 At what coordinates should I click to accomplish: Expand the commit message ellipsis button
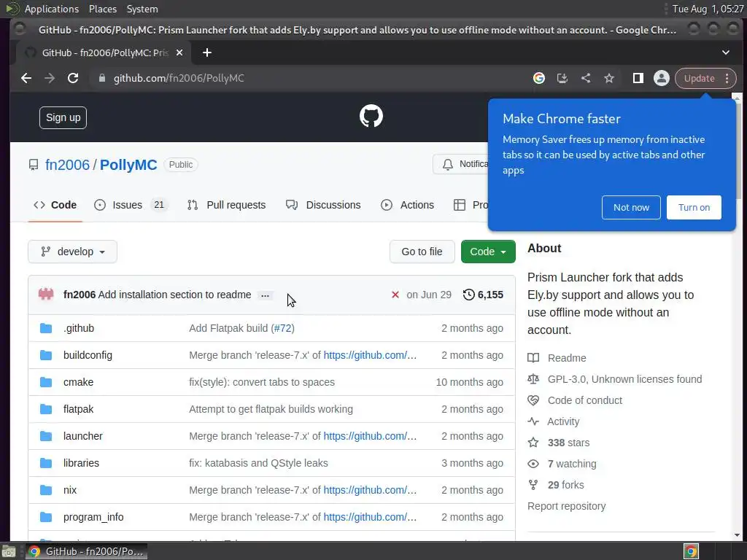tap(265, 295)
